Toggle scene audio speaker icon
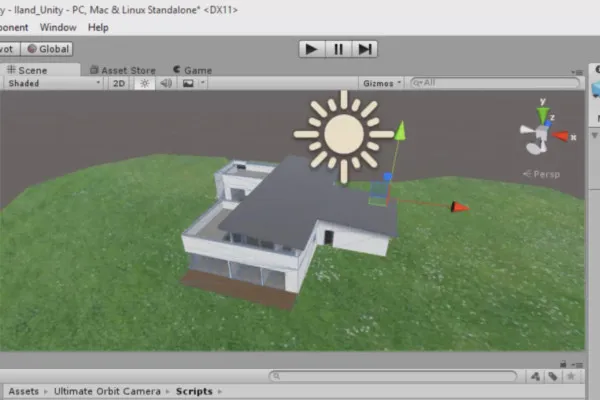Image resolution: width=600 pixels, height=400 pixels. click(x=166, y=83)
